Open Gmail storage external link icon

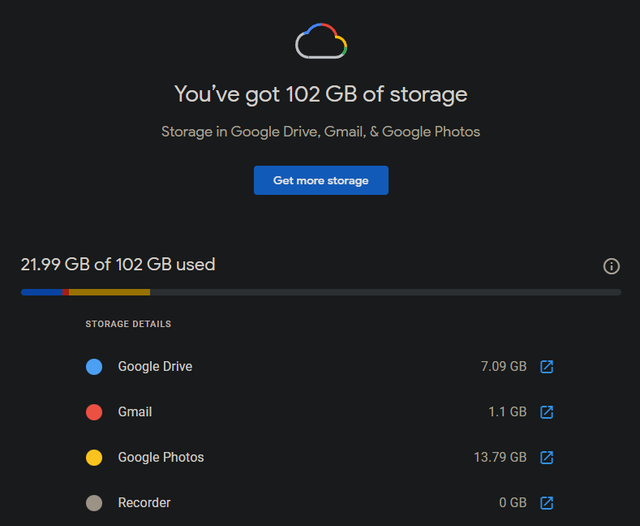pos(547,412)
